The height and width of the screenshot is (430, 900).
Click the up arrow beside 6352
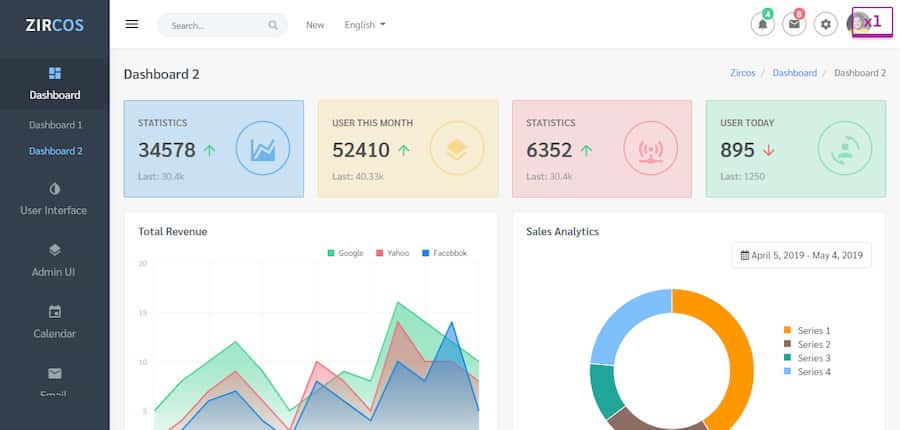(586, 150)
